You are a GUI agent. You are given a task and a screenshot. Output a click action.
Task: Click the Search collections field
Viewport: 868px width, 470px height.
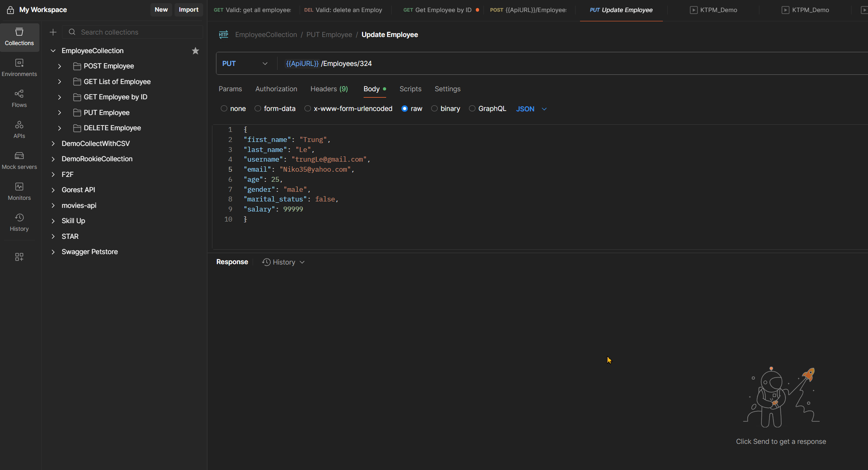[137, 32]
